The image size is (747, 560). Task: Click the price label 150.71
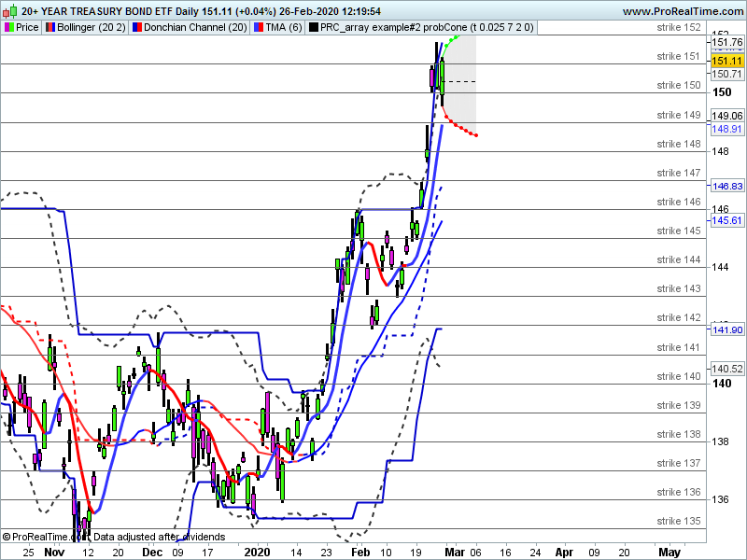click(727, 74)
